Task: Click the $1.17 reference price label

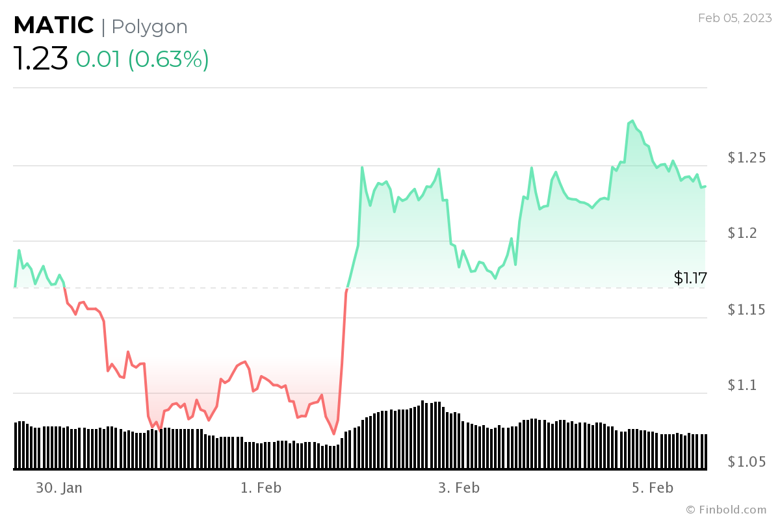Action: tap(690, 278)
